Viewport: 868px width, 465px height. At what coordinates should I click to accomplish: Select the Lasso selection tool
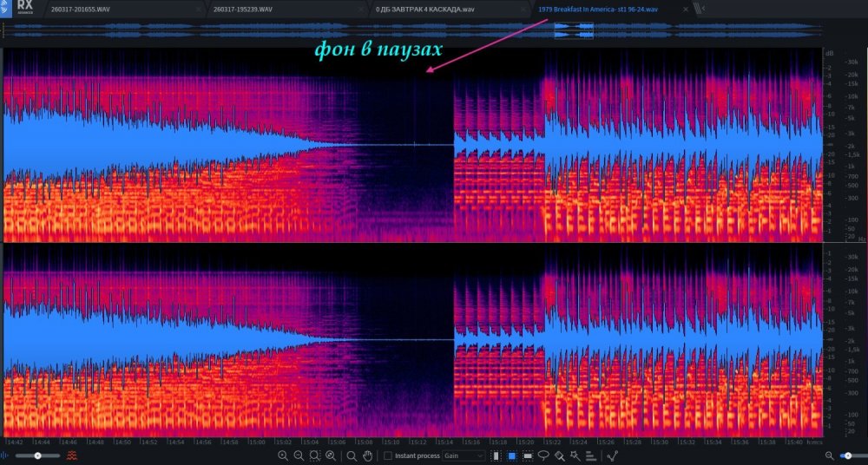click(x=543, y=455)
